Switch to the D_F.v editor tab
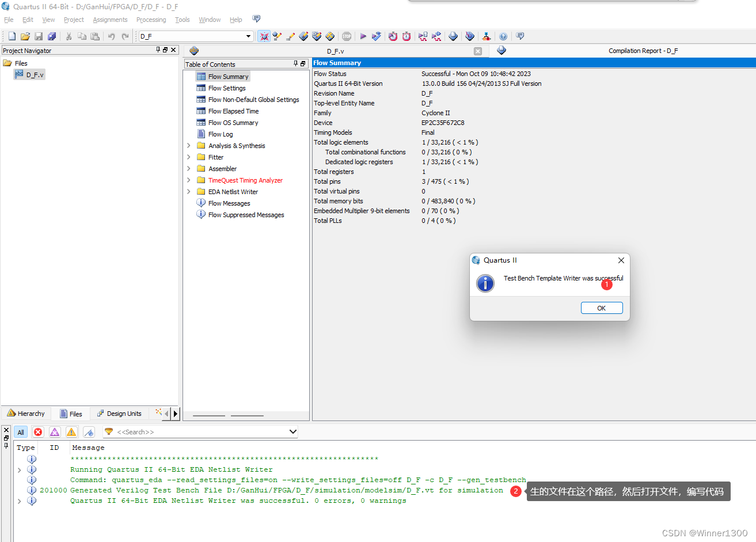Viewport: 756px width, 542px height. (x=336, y=51)
